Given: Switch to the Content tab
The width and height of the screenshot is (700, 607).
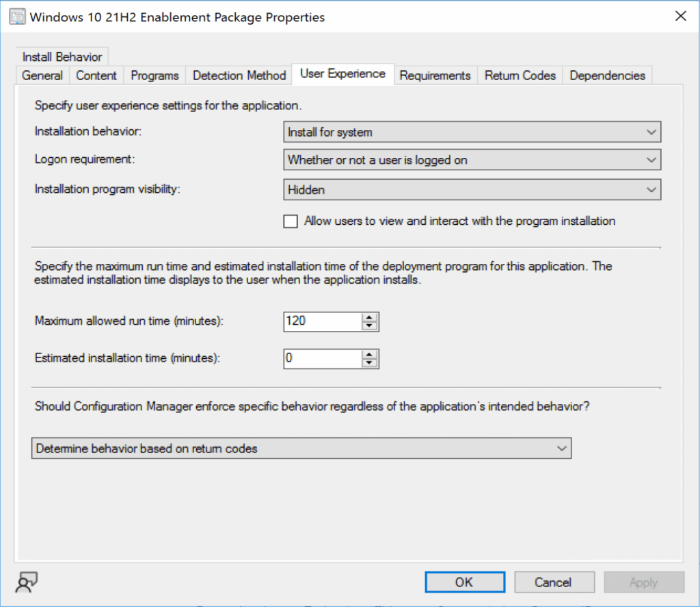Looking at the screenshot, I should (96, 75).
